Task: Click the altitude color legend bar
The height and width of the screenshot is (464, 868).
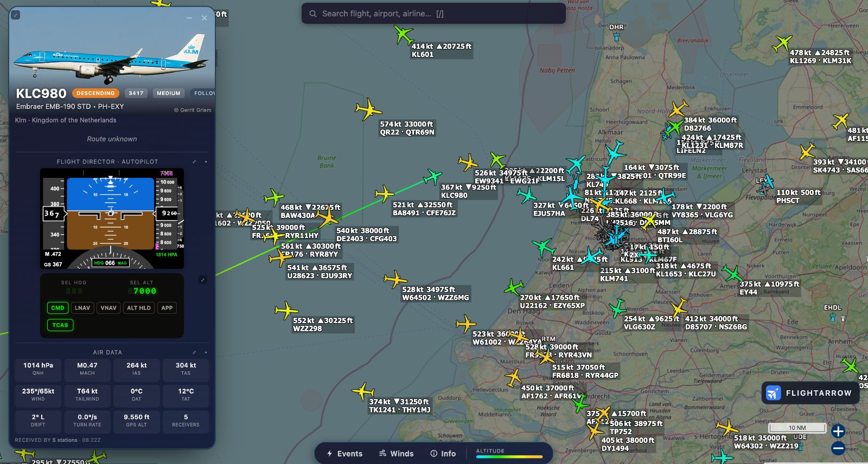Action: coord(509,457)
